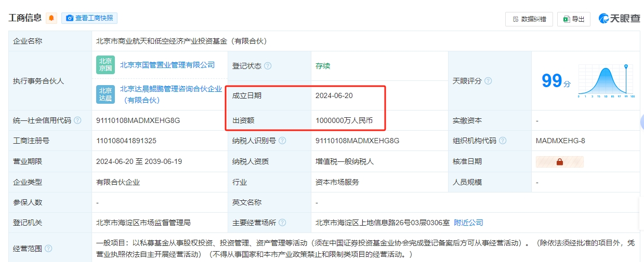Image resolution: width=644 pixels, height=262 pixels.
Task: Click the 参保人数 label cell
Action: tap(50, 202)
